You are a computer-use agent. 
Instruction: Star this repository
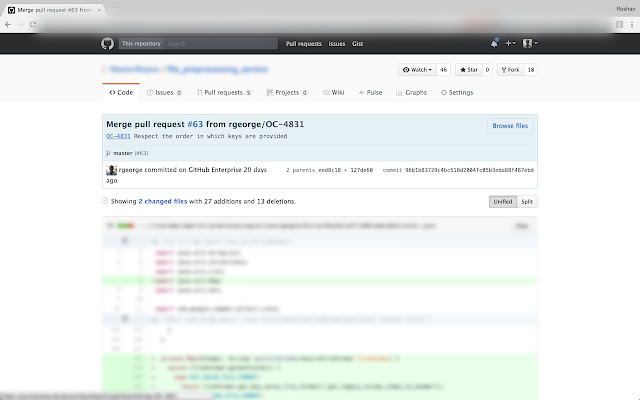coord(469,70)
